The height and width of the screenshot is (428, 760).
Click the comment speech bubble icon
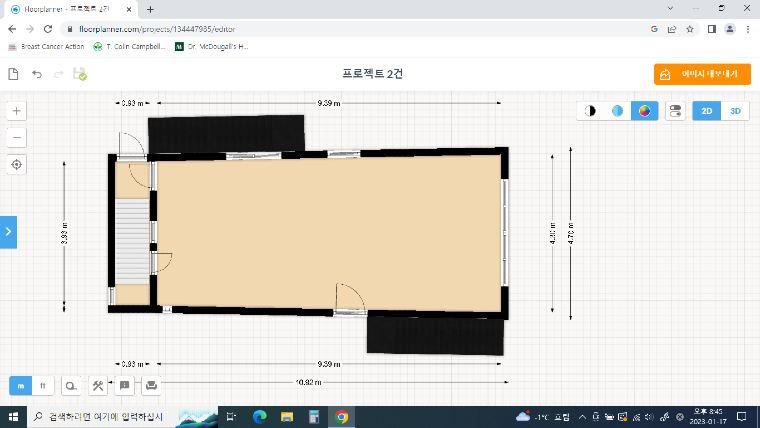(x=124, y=385)
